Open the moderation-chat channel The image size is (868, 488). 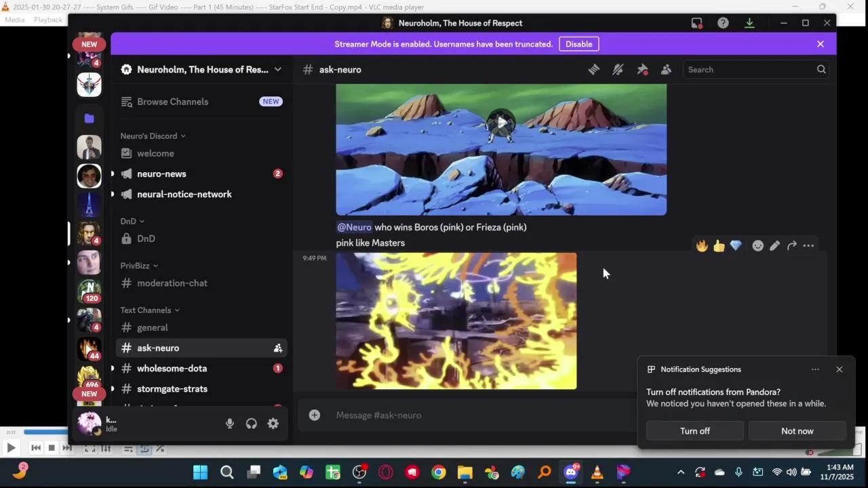[x=201, y=283]
